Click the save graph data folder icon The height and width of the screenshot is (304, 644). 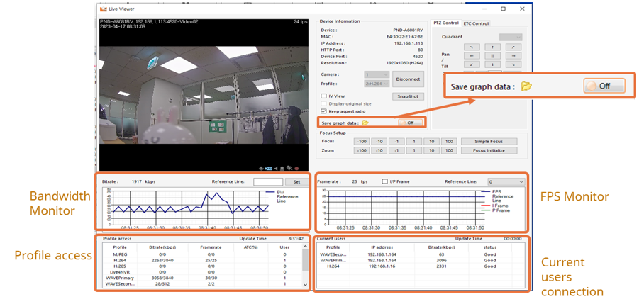(365, 123)
